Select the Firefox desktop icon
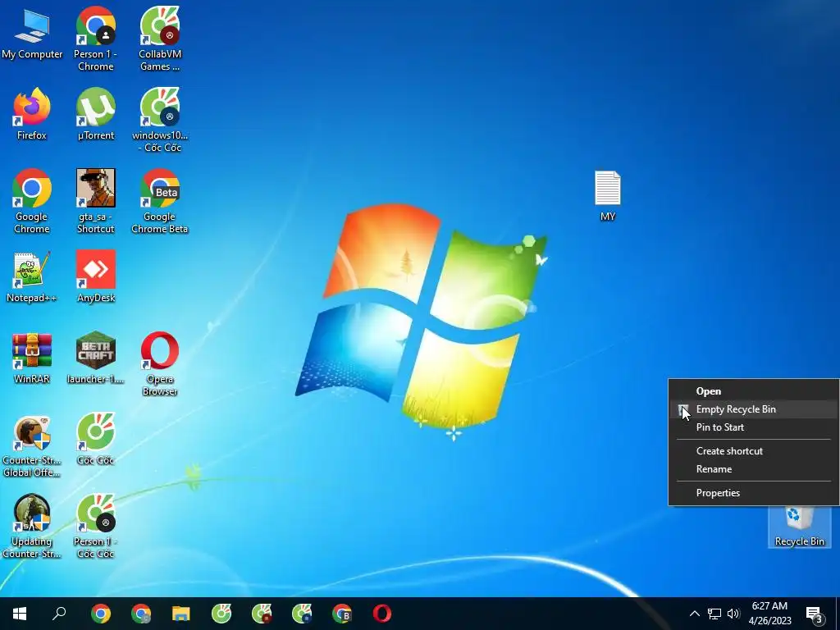 (32, 115)
